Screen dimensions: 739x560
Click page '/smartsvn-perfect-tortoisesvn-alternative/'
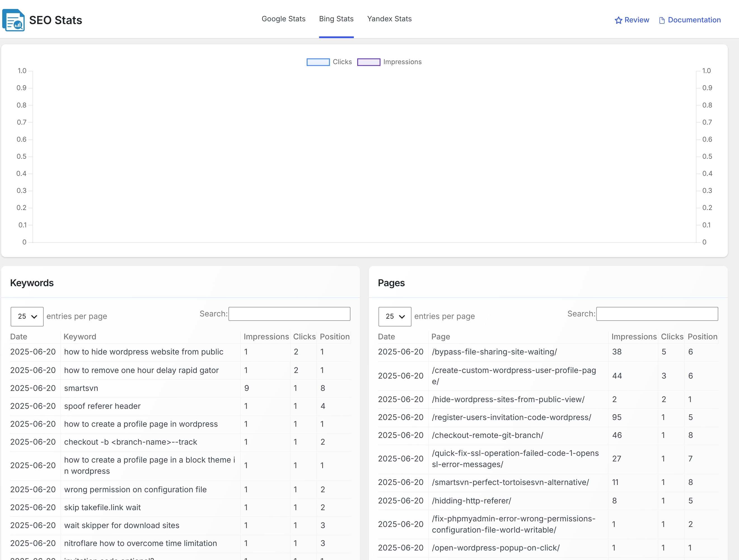511,482
